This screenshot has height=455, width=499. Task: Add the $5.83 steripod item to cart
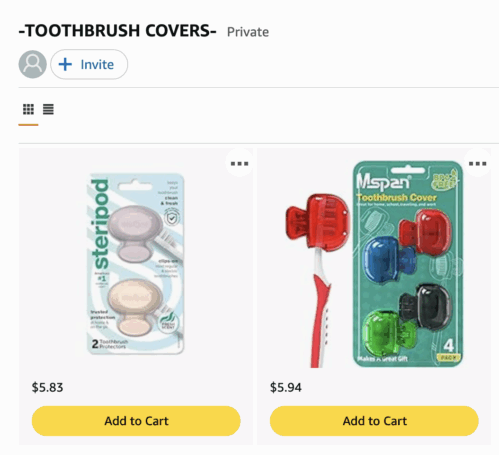point(136,421)
